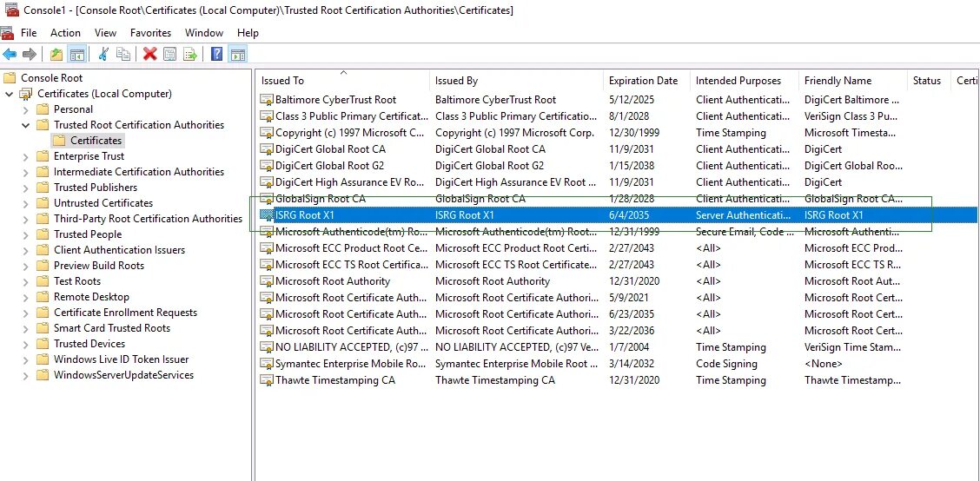Open the Favorites menu
Image resolution: width=980 pixels, height=481 pixels.
pyautogui.click(x=150, y=32)
